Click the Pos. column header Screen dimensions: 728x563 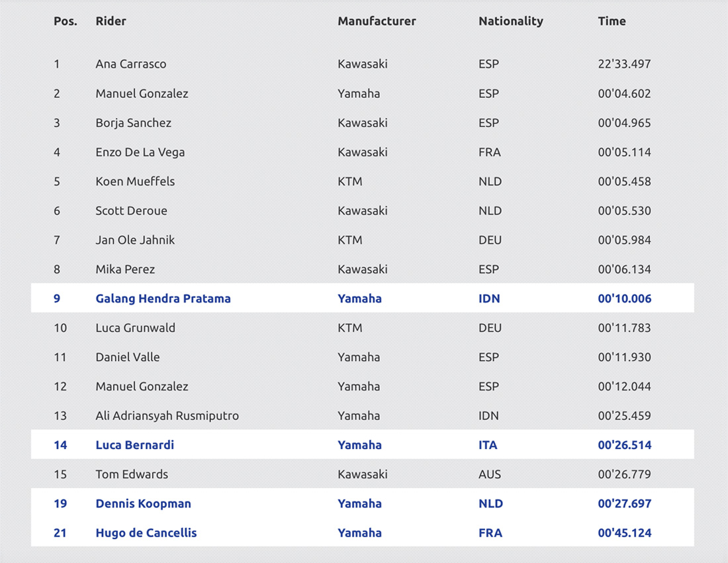(x=66, y=21)
